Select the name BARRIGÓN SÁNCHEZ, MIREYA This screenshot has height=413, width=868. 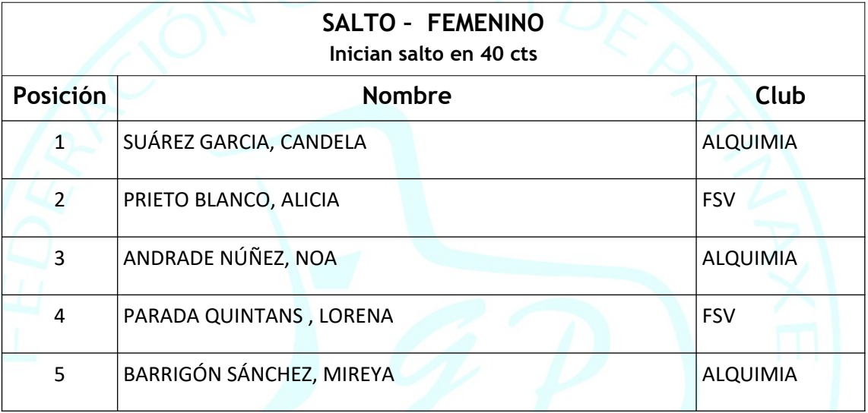click(x=258, y=374)
